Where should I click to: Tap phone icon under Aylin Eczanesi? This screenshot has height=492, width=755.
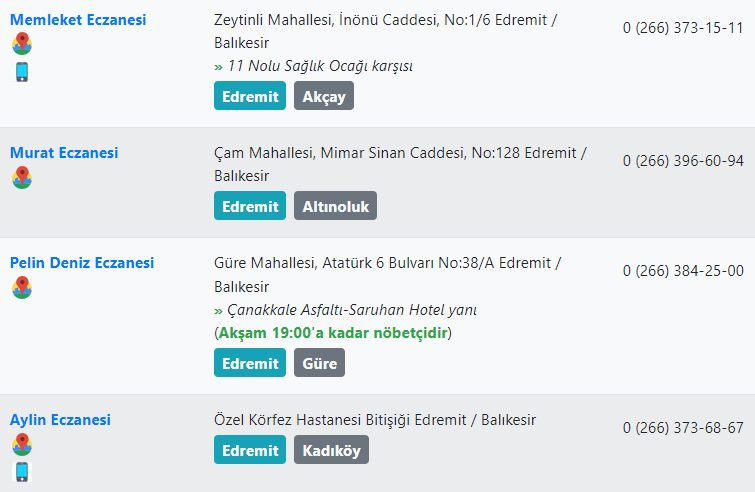coord(22,472)
